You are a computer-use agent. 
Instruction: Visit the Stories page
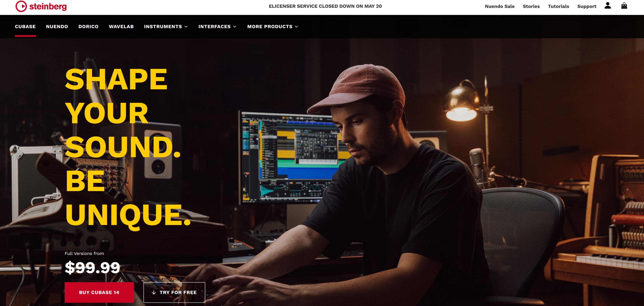[531, 6]
